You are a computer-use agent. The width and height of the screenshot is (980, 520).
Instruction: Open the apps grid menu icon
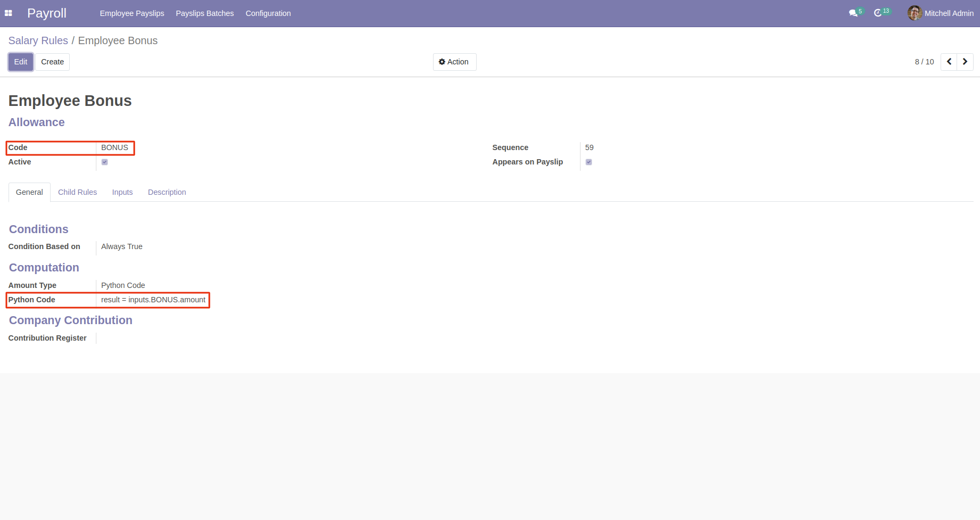pos(9,13)
